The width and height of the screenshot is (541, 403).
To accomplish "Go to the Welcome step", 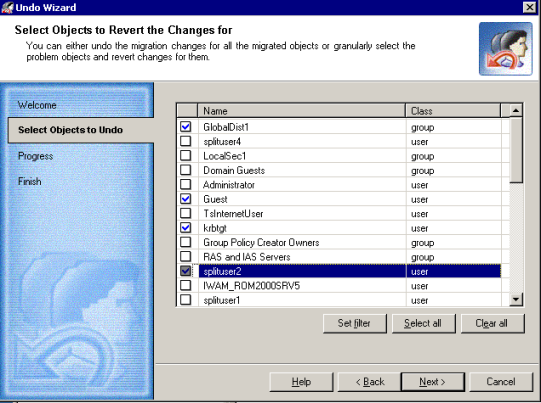I will point(37,105).
